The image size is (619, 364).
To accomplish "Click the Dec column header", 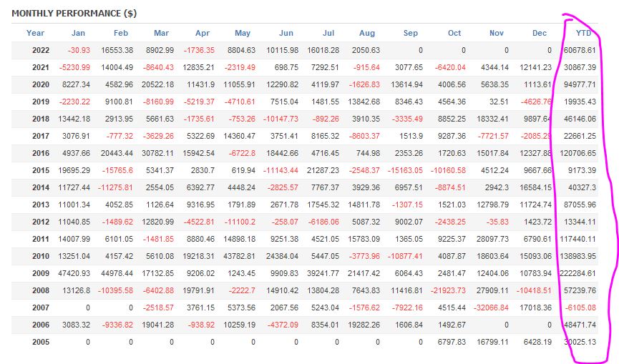I will tap(540, 33).
